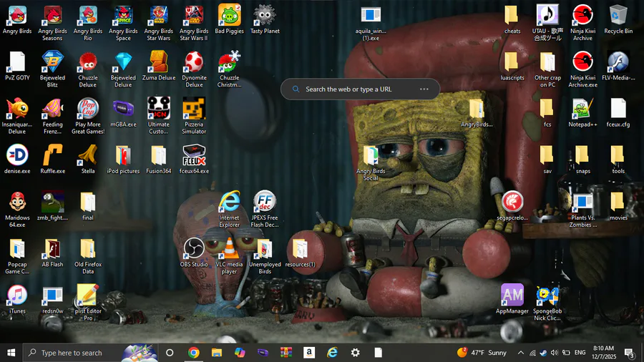Open the SpongeBob Nick Clickers icon

tap(547, 303)
